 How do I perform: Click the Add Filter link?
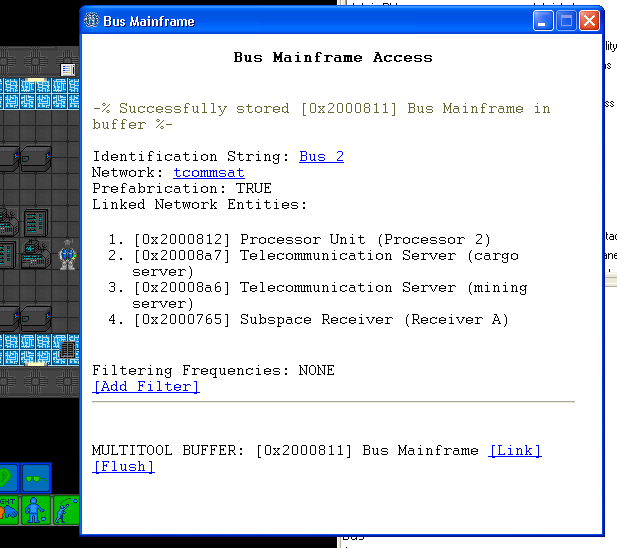(146, 387)
